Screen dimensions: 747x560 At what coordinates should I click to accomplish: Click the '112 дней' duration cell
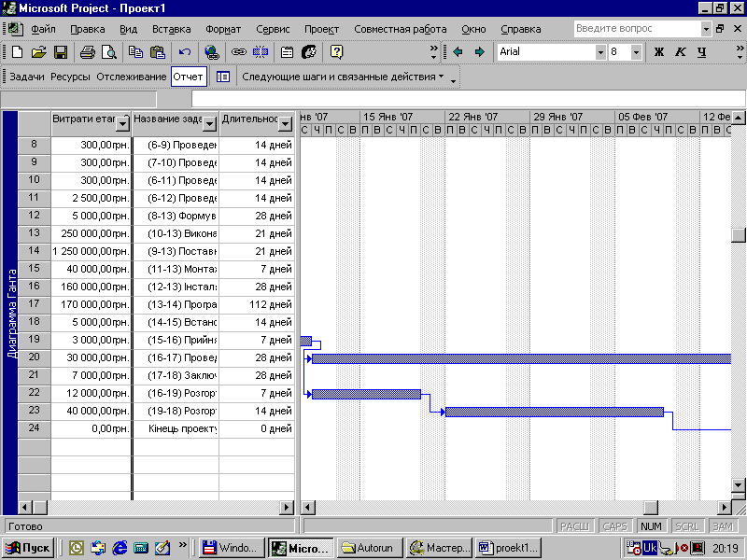pyautogui.click(x=257, y=305)
